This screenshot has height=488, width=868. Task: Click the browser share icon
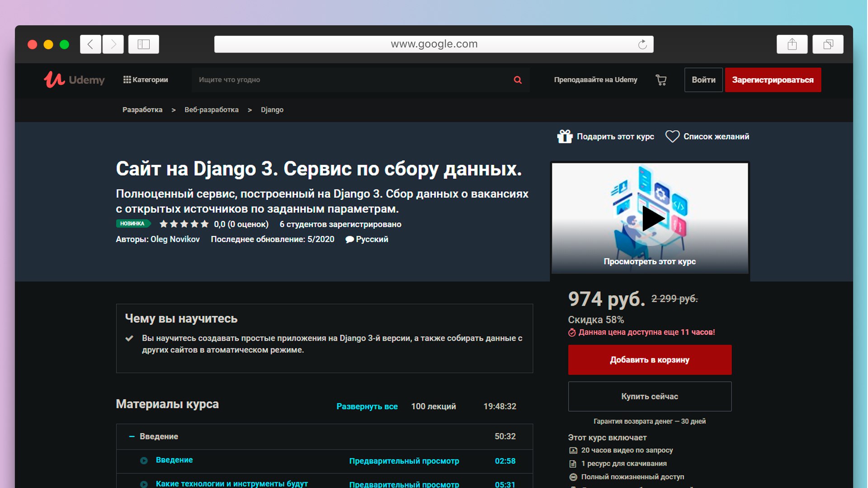click(x=792, y=44)
